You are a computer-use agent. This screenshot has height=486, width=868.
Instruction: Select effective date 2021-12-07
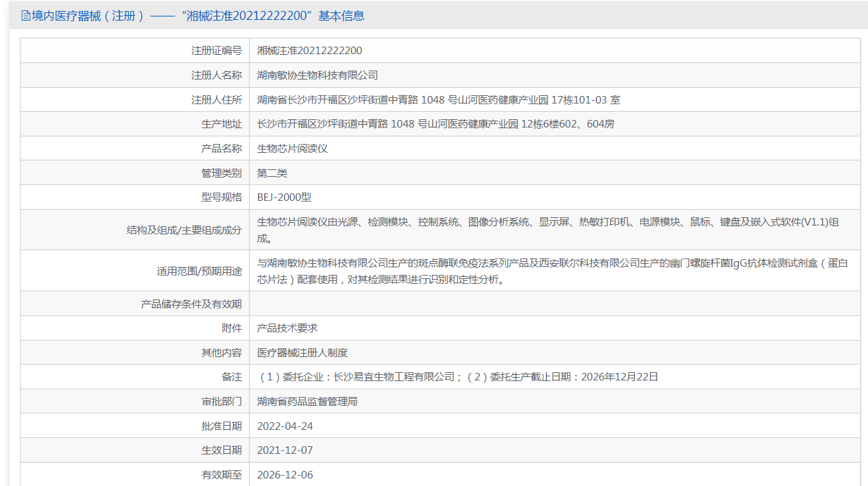285,450
